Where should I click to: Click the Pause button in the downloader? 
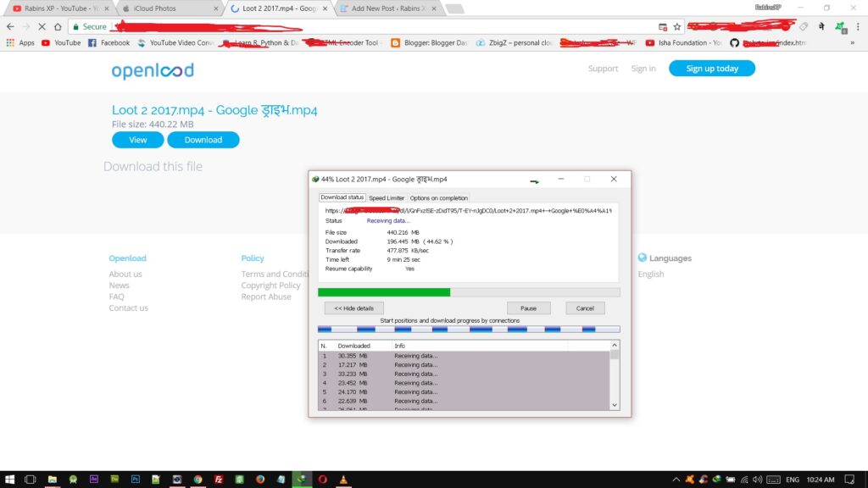click(x=528, y=308)
